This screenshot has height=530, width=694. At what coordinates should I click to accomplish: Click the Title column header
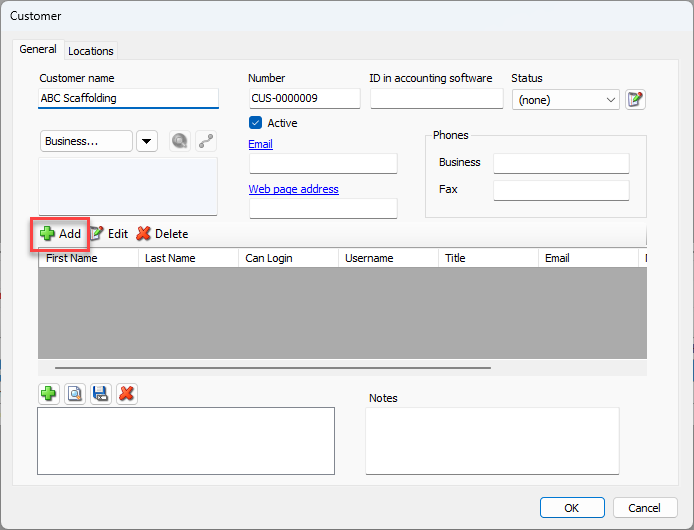click(489, 258)
